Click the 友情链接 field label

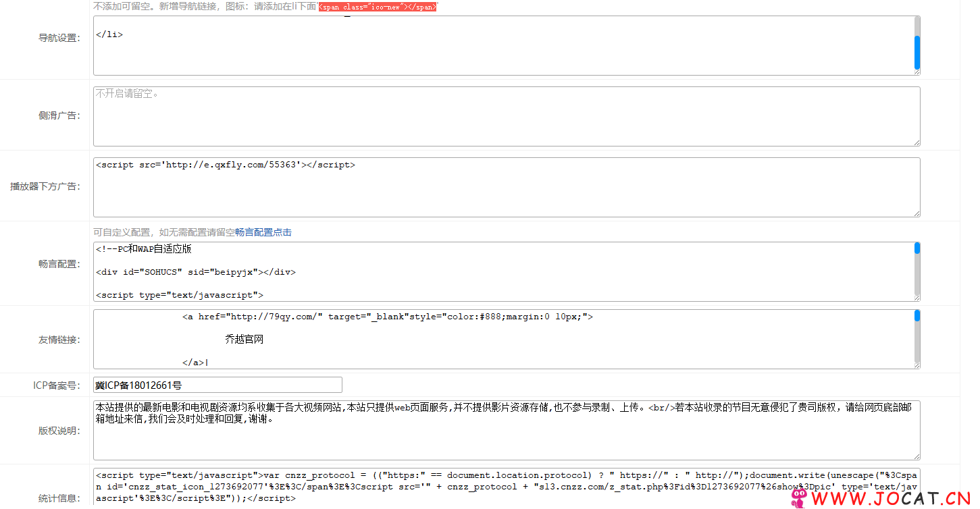[x=59, y=340]
